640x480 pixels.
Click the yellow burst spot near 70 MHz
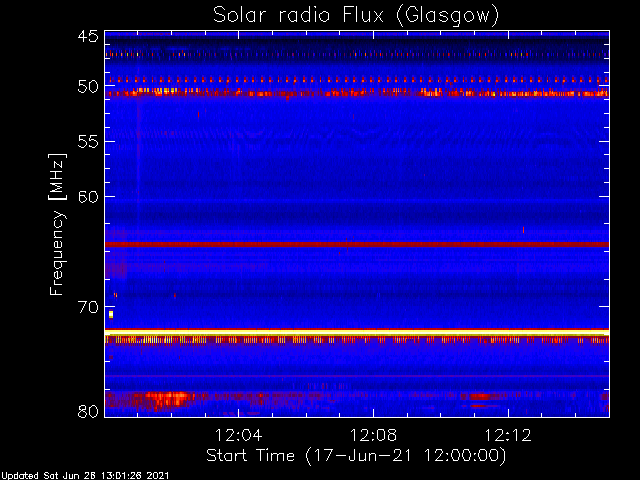click(111, 314)
